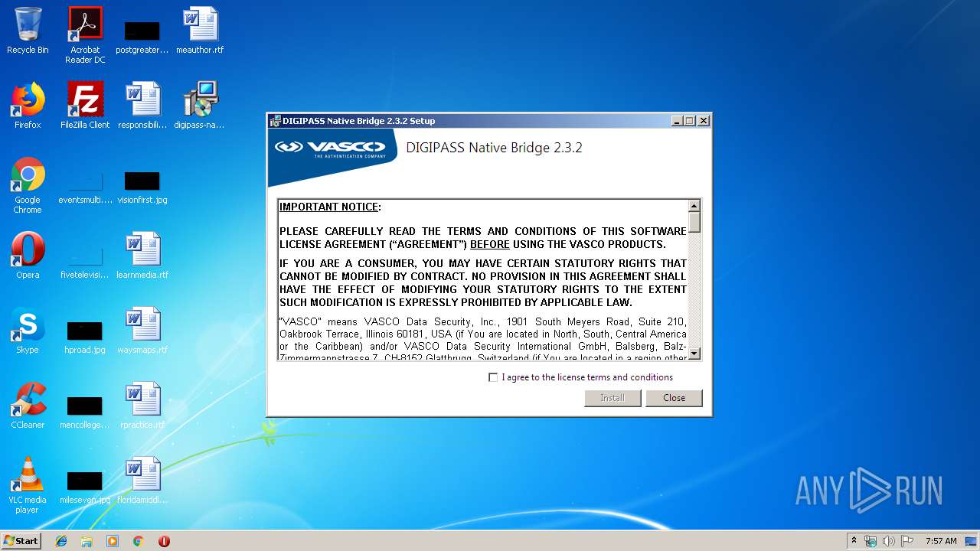Screen dimensions: 980x551
Task: Click DIGIPASS Native Bridge setup title icon
Action: pyautogui.click(x=276, y=121)
